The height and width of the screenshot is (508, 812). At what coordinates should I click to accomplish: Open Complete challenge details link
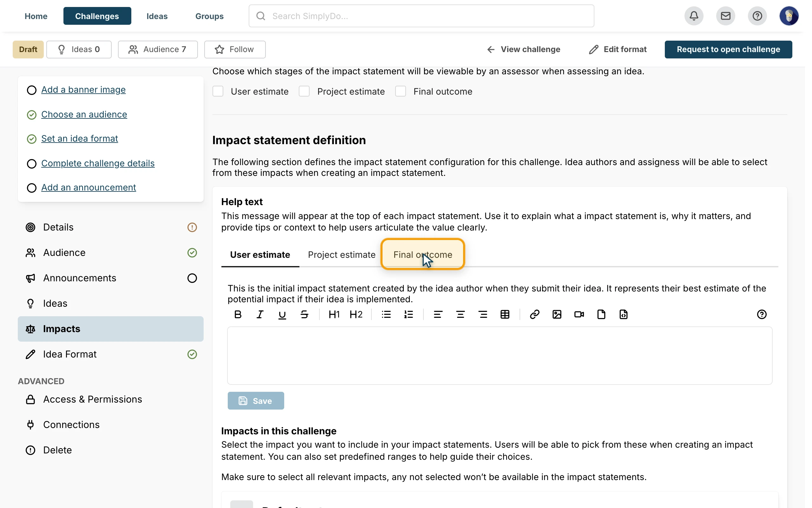coord(98,163)
